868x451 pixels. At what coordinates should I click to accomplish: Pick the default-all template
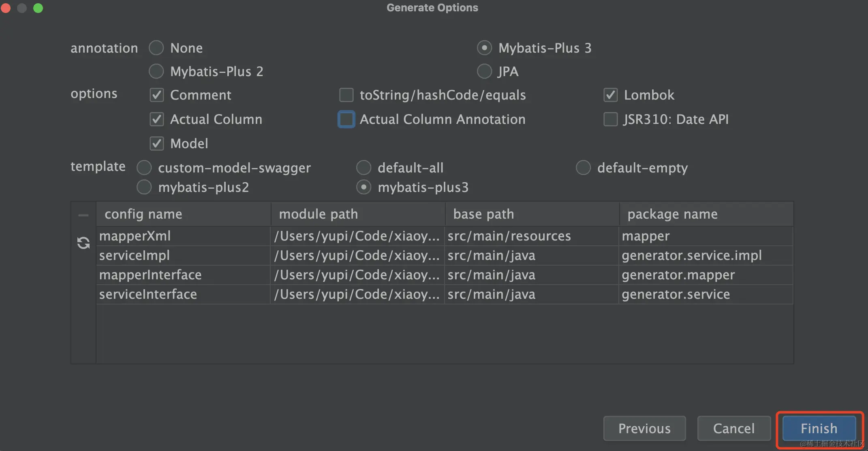(363, 168)
